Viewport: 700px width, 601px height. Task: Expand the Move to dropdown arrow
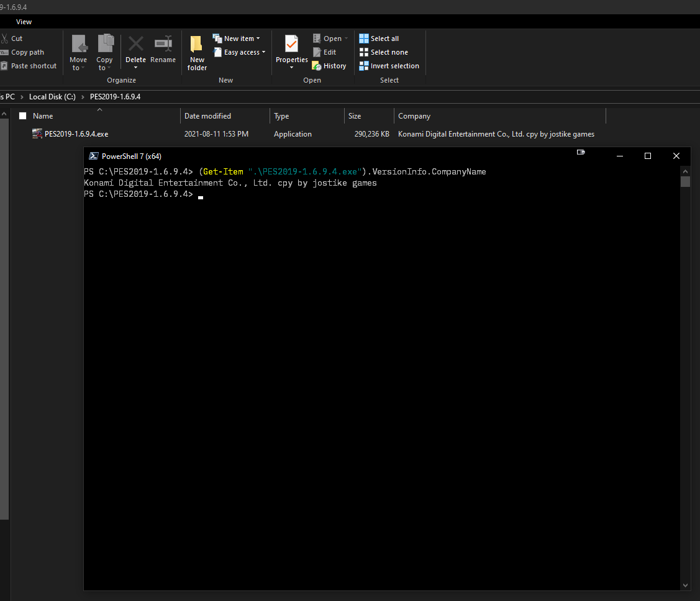coord(83,68)
